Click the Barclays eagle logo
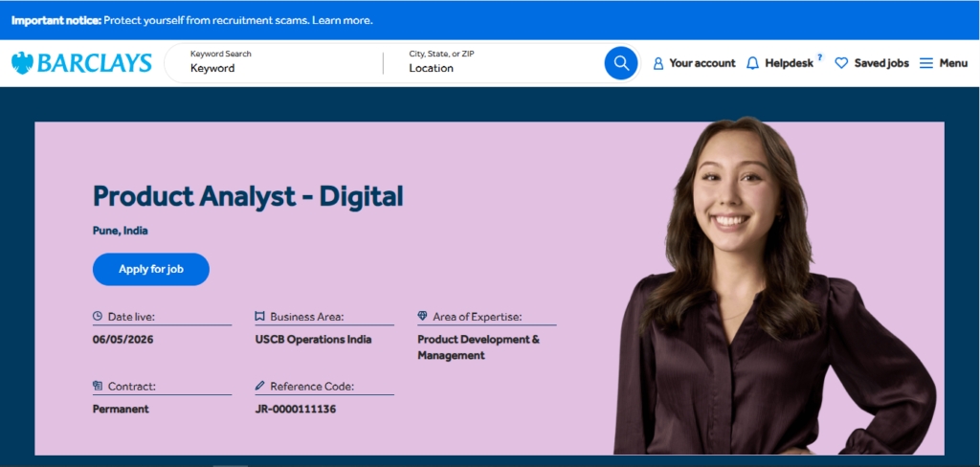 [x=23, y=63]
